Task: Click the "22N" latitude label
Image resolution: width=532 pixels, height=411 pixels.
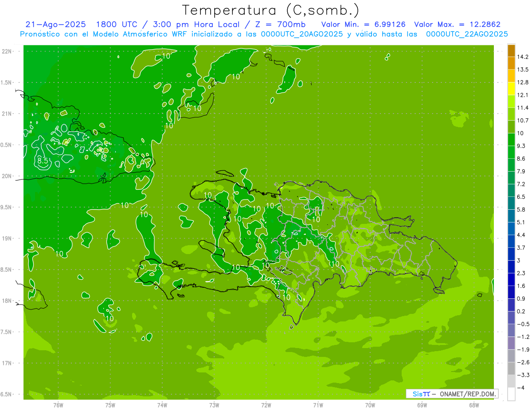Action: 7,51
